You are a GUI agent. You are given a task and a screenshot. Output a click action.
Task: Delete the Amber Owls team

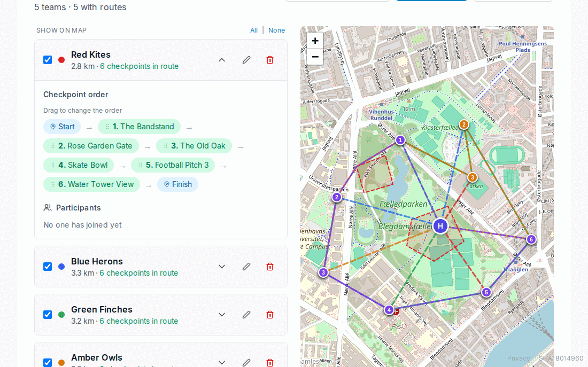point(269,363)
